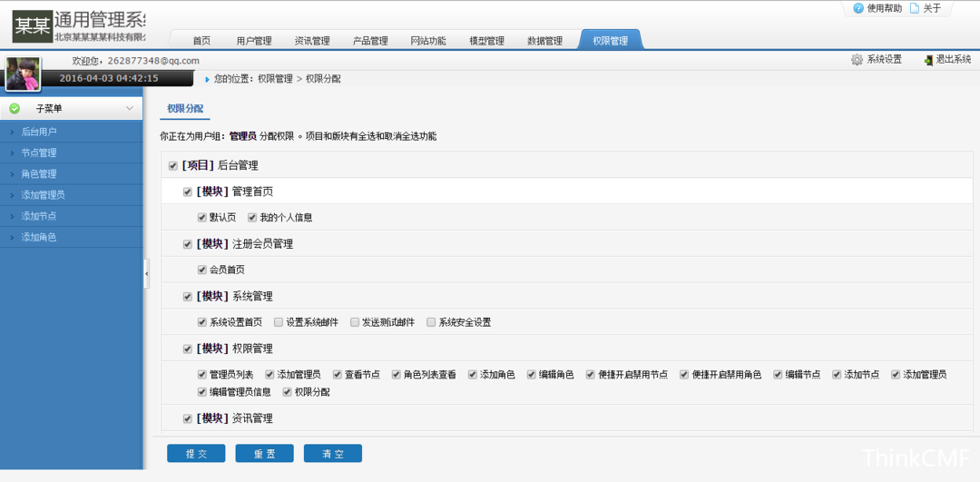Click the 清空 clear button

tap(333, 454)
